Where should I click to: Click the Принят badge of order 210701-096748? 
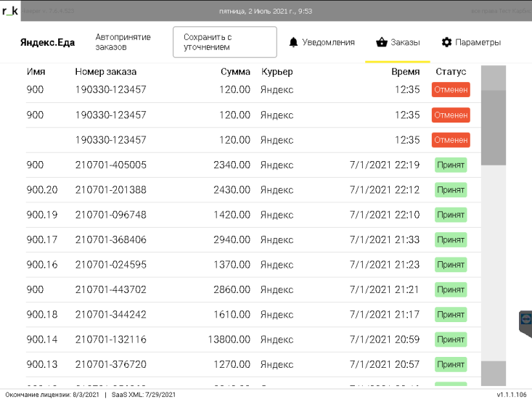tap(451, 215)
